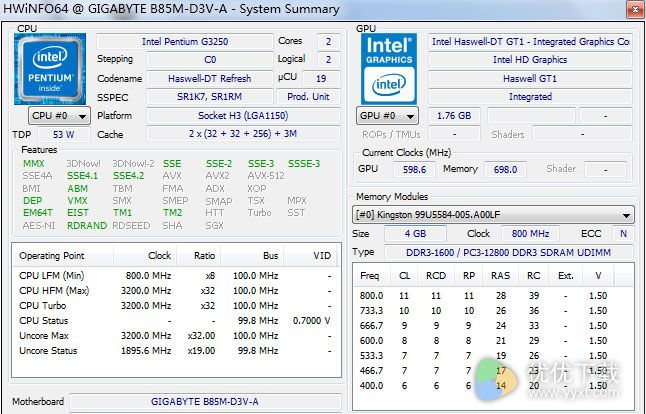Viewport: 646px width, 414px height.
Task: Click the 53 W TDP field
Action: [63, 134]
